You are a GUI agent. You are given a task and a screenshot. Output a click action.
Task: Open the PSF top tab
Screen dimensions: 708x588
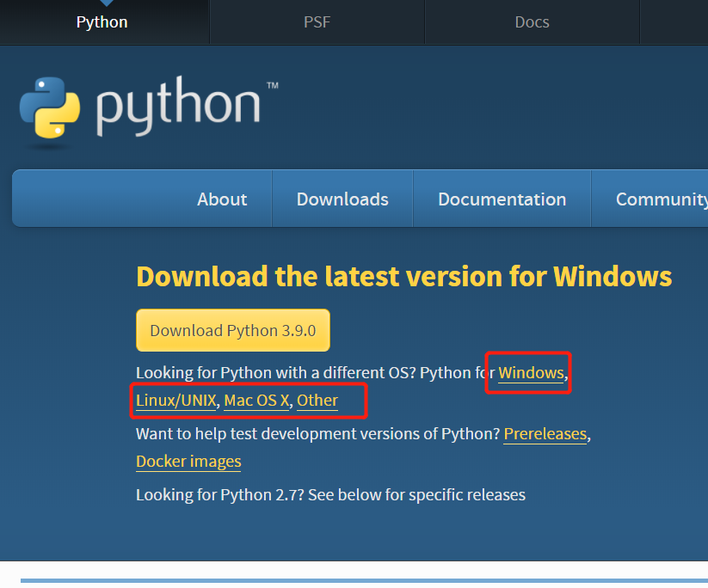tap(317, 22)
